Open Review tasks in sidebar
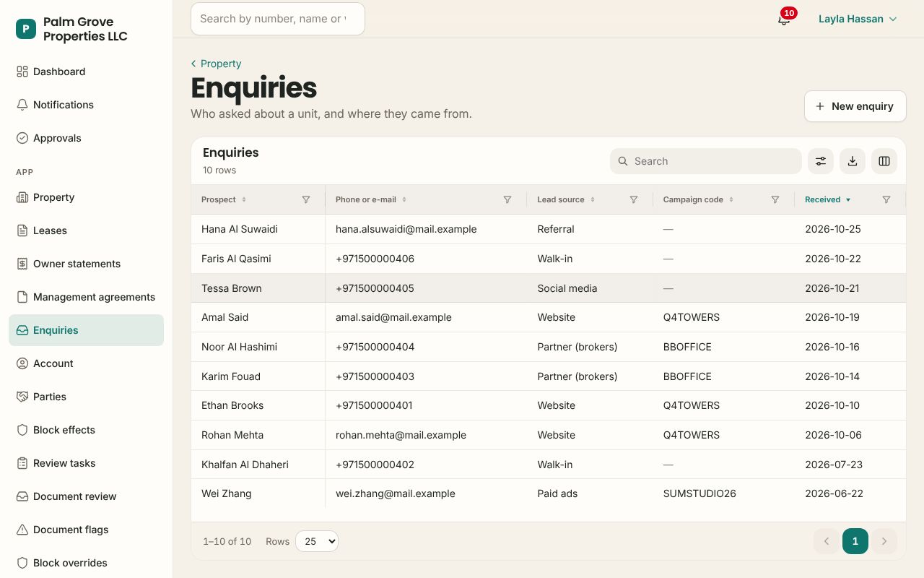 tap(87, 463)
